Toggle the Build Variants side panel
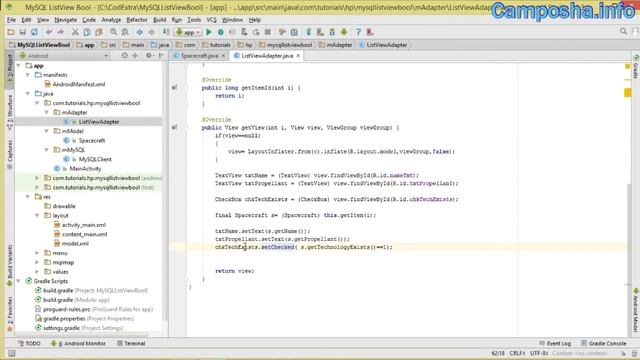640x360 pixels. (10, 265)
